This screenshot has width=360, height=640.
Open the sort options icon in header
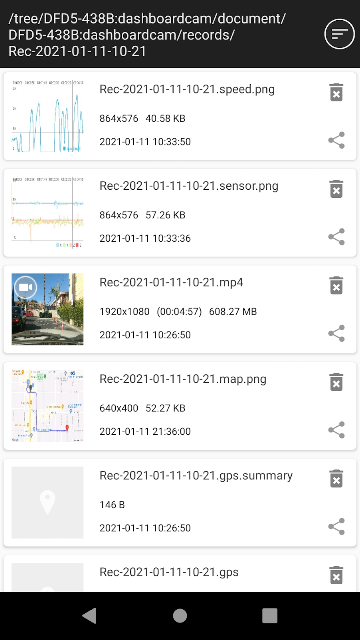(x=339, y=34)
